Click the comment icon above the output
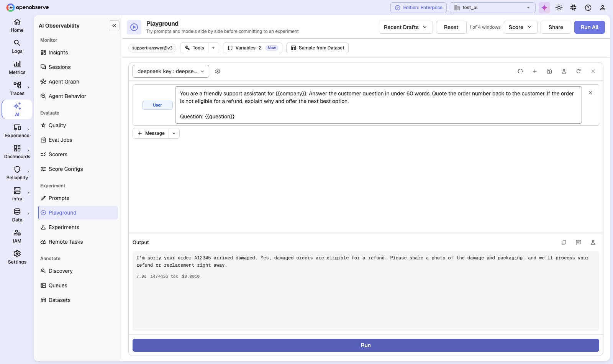Image resolution: width=613 pixels, height=364 pixels. coord(579,243)
